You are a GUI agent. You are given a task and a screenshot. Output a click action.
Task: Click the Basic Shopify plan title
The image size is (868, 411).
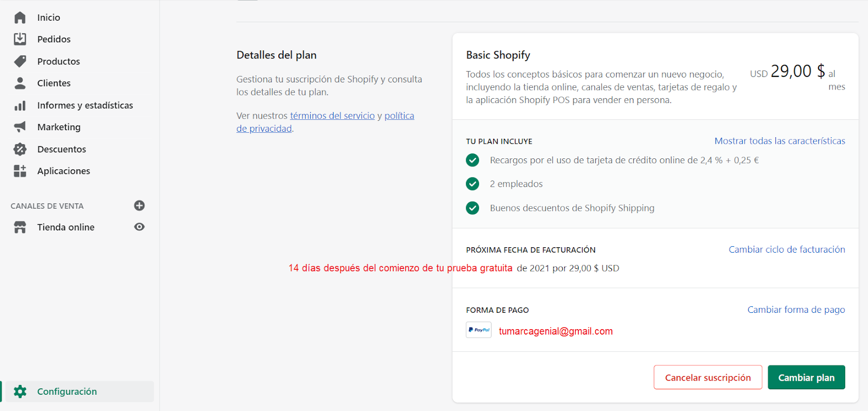[x=498, y=55]
